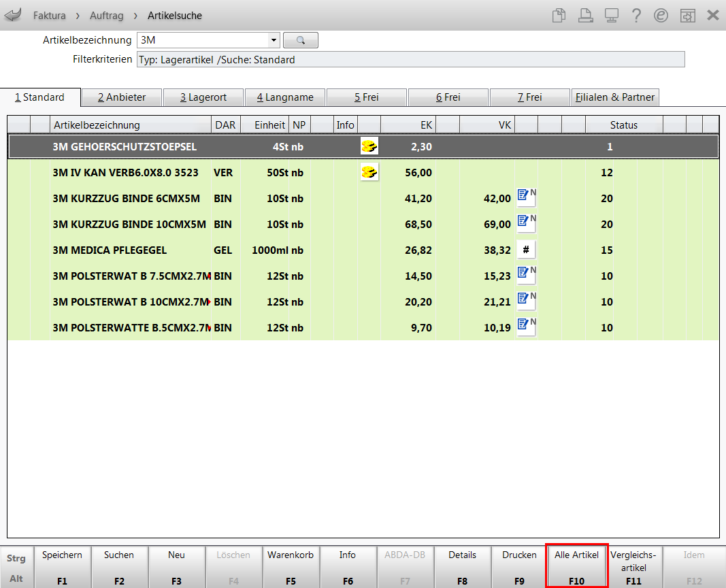Select row 3M MEDICA PFLEGEGEL

363,250
